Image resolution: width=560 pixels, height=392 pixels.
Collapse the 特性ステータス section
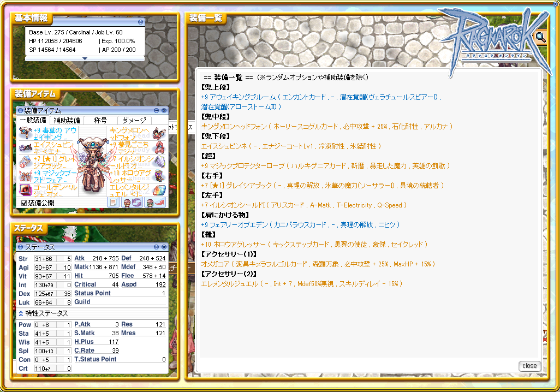click(21, 313)
